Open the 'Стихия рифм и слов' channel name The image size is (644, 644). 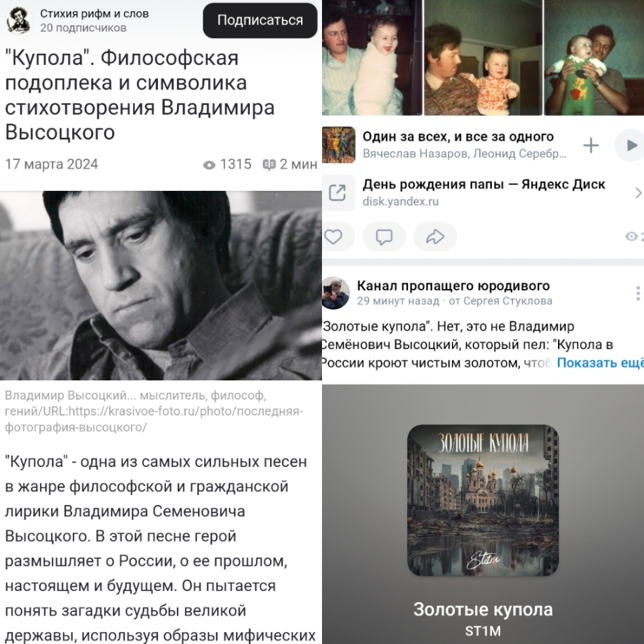pyautogui.click(x=94, y=14)
